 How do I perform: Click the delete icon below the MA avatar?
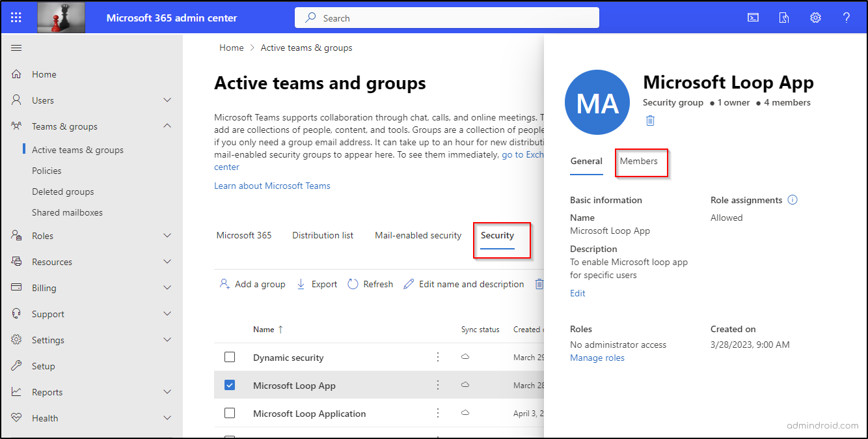pos(650,120)
